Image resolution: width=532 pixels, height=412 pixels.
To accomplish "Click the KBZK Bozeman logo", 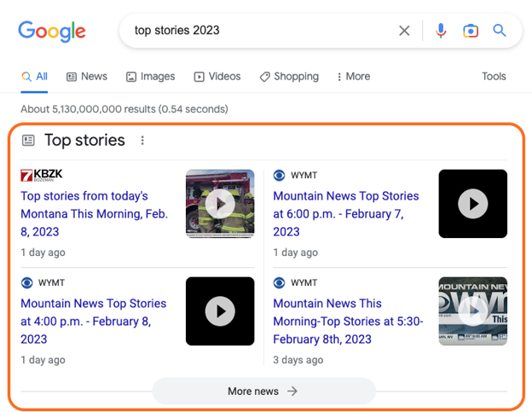I will click(42, 175).
